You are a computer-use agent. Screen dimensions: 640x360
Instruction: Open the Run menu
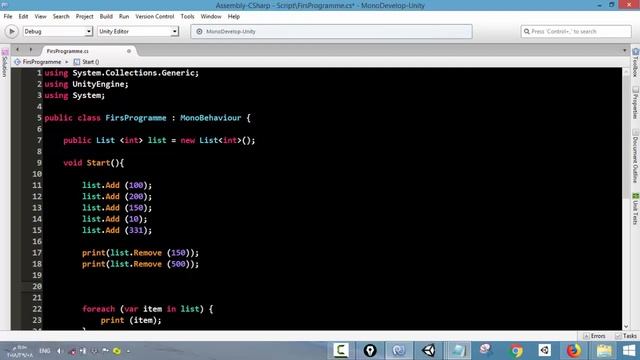pyautogui.click(x=124, y=16)
